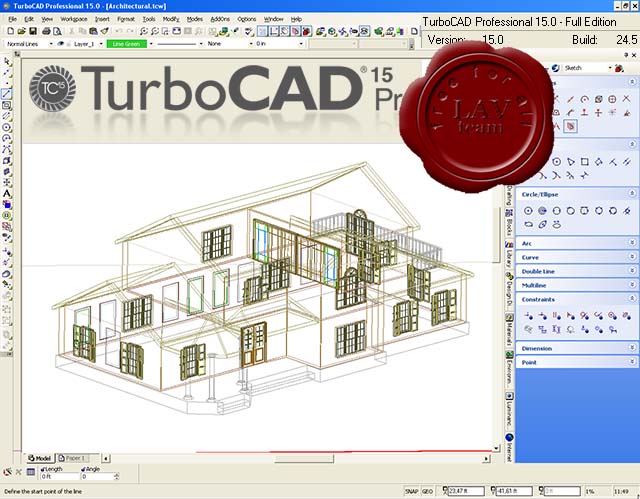Image resolution: width=640 pixels, height=499 pixels.
Task: Open the Library side palette tab
Action: point(509,255)
